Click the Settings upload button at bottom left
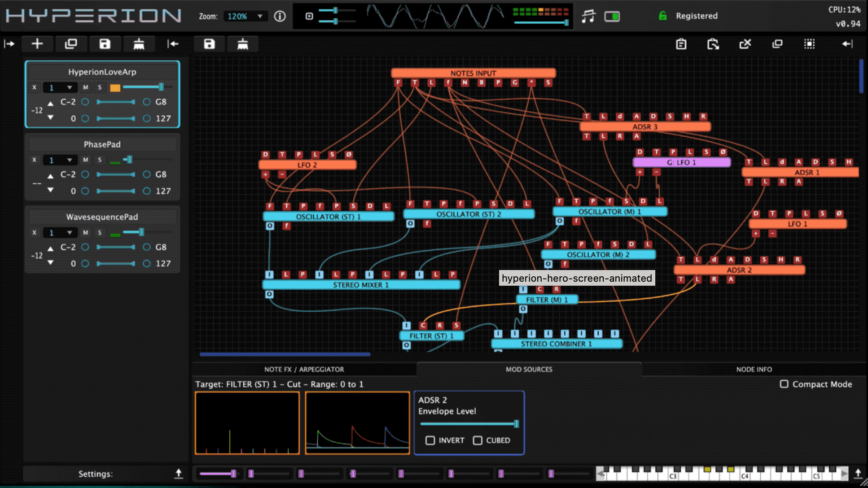The image size is (868, 488). pyautogui.click(x=179, y=473)
